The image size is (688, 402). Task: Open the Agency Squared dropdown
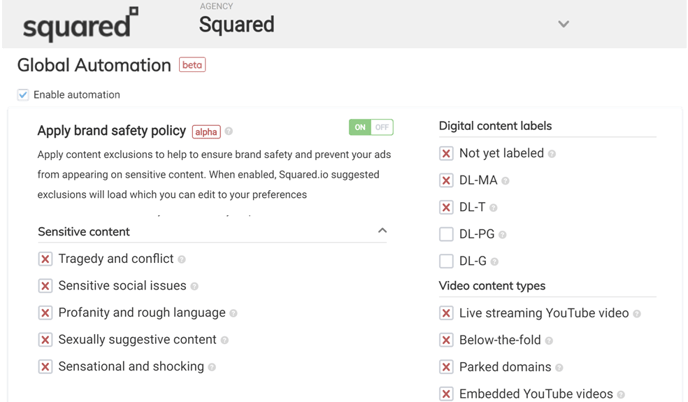tap(563, 24)
